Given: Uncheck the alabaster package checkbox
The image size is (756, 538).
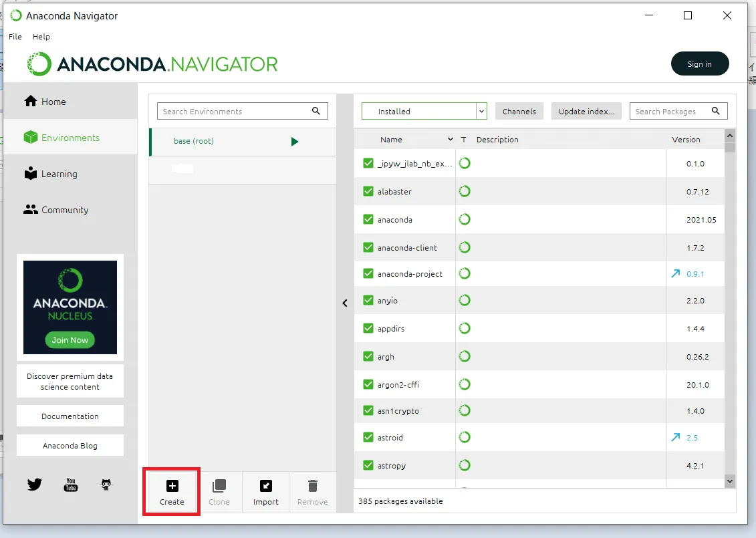Looking at the screenshot, I should [368, 191].
